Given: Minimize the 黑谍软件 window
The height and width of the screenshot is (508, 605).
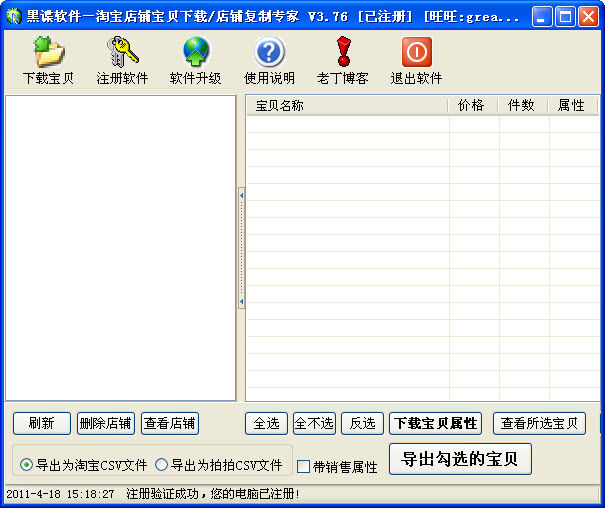Looking at the screenshot, I should pyautogui.click(x=541, y=17).
